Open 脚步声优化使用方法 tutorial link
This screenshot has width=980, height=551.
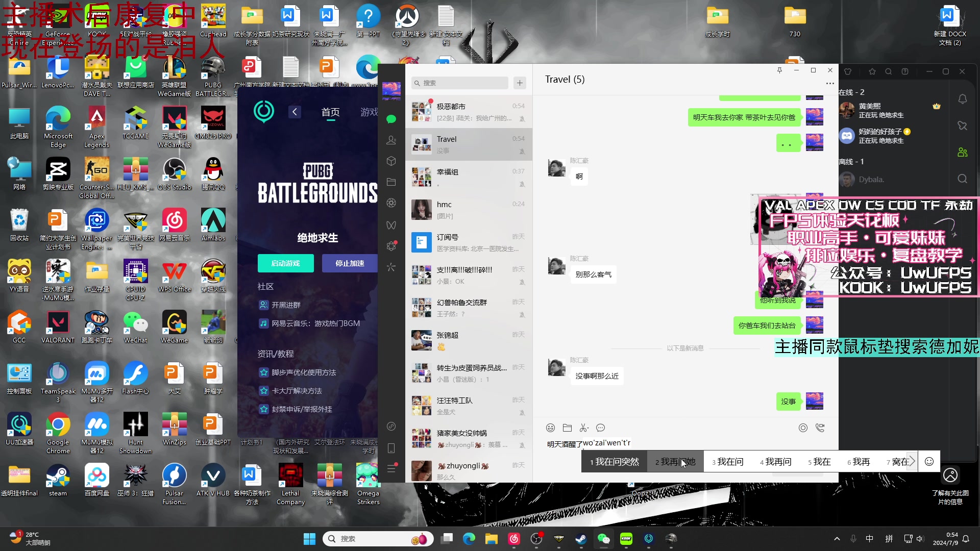pos(298,372)
